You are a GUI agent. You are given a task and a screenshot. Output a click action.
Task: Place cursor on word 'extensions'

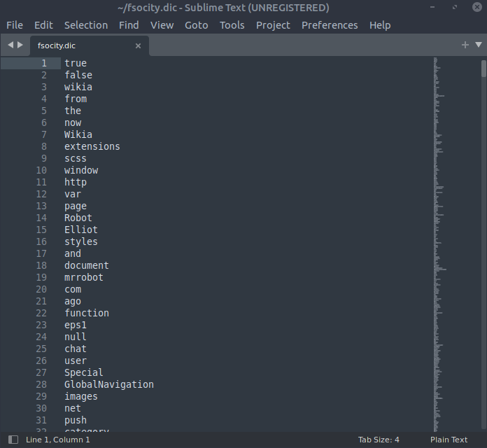(x=92, y=146)
